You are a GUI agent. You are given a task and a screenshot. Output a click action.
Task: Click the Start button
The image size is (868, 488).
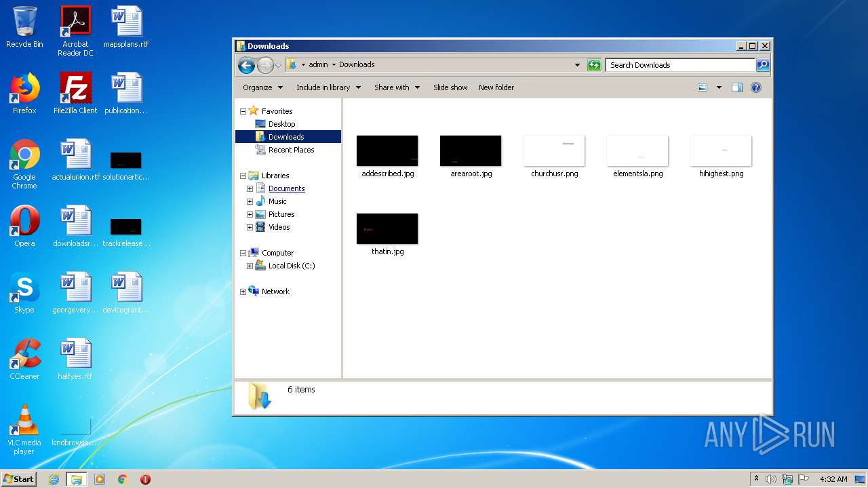[x=18, y=479]
